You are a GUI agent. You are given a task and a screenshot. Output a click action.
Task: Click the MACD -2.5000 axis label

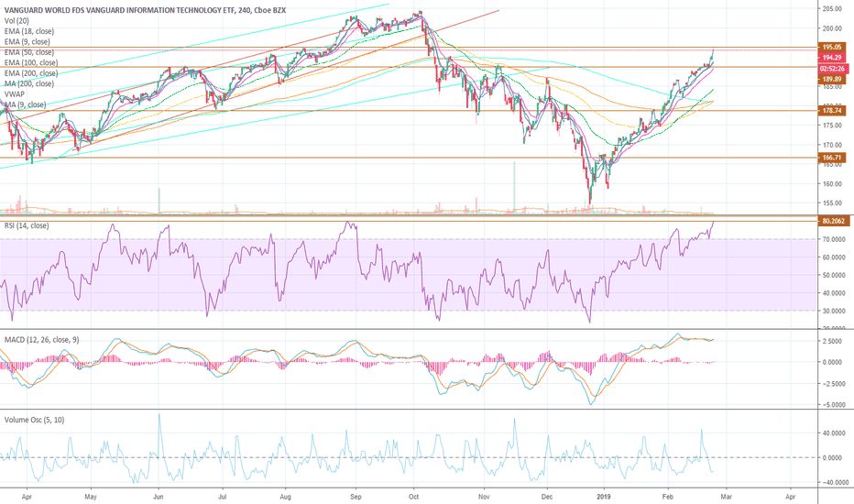click(833, 384)
